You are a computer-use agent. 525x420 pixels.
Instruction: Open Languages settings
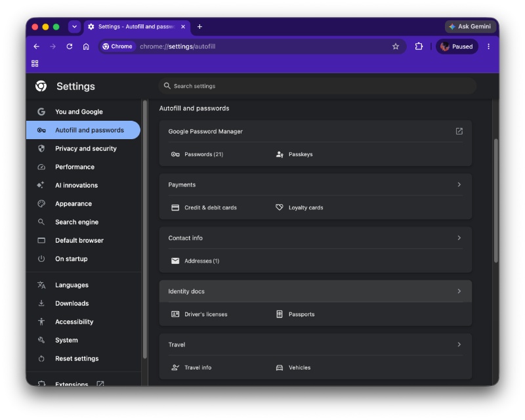pos(83,285)
